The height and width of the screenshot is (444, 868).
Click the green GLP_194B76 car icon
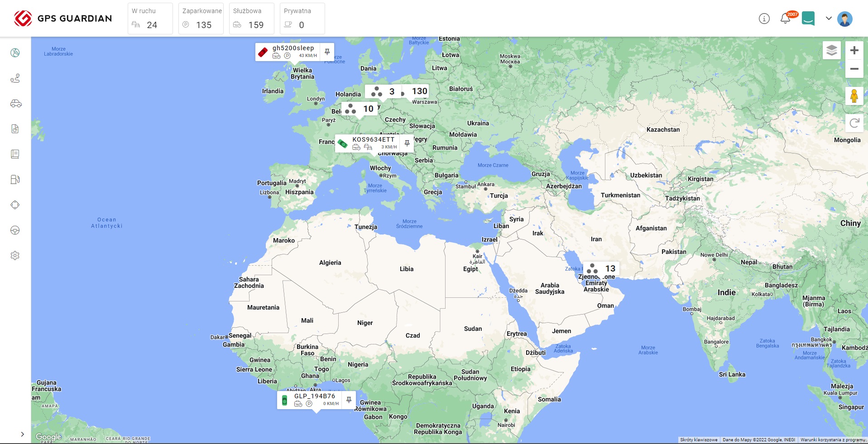point(284,401)
